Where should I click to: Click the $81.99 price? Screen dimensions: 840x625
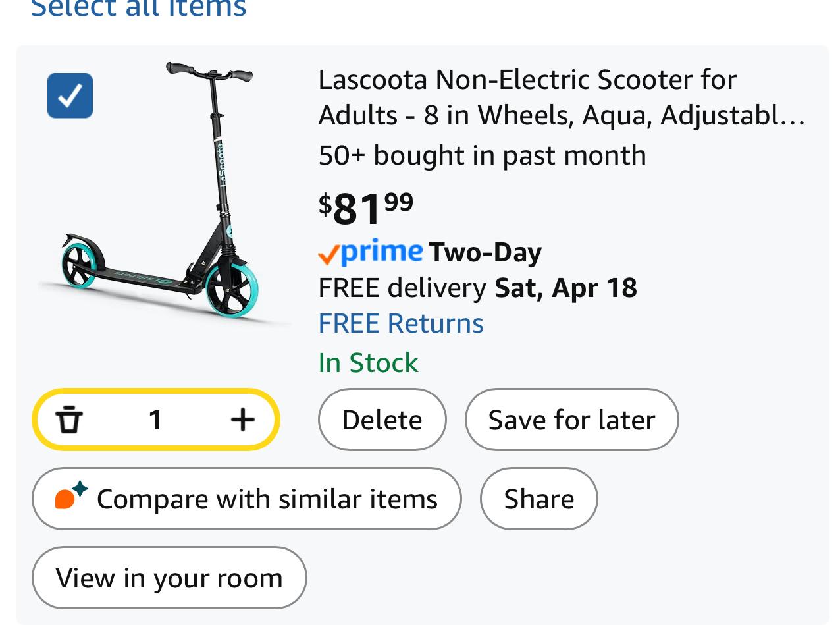(366, 207)
